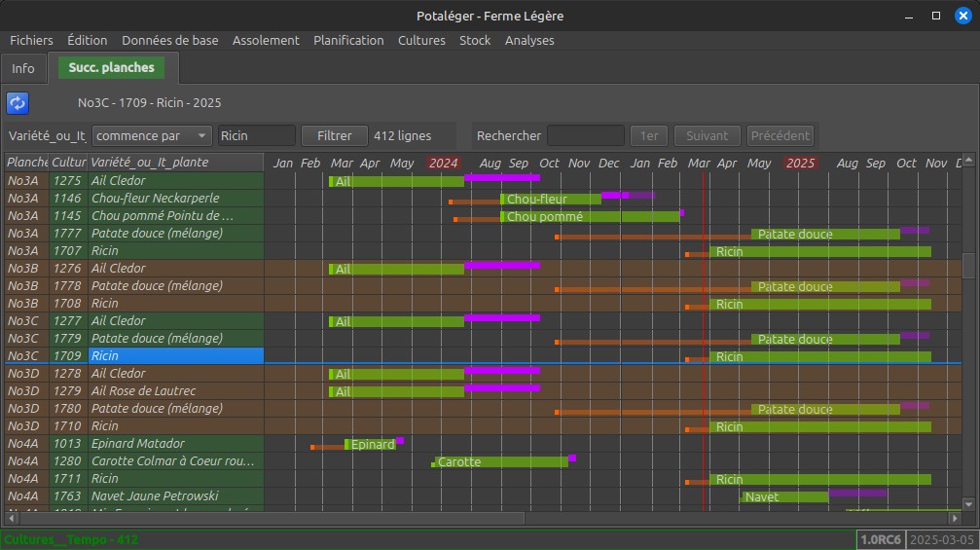Click the filter value field containing Ricin
The image size is (980, 550).
point(255,136)
